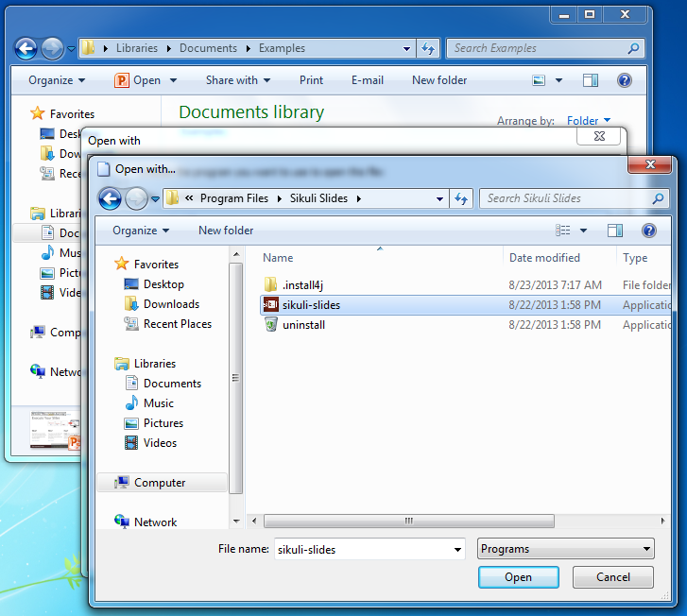The width and height of the screenshot is (687, 616).
Task: Open view options arrow in the Explorer toolbar
Action: pyautogui.click(x=559, y=80)
